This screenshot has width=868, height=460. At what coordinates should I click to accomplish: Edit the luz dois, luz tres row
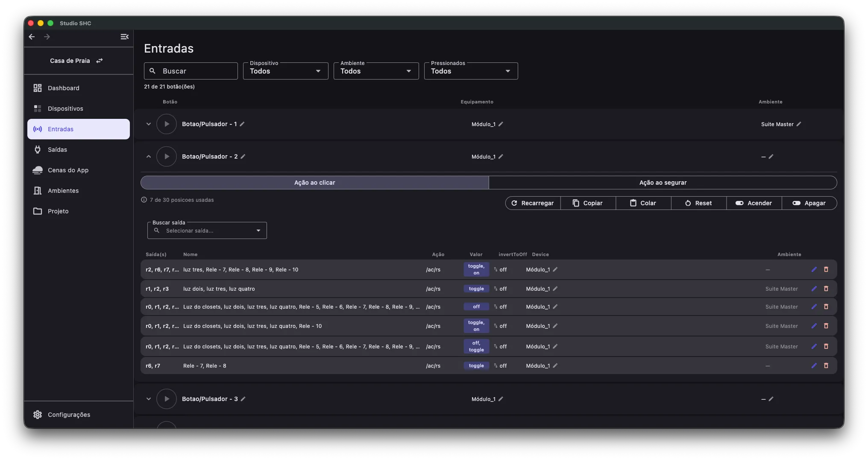coord(814,289)
